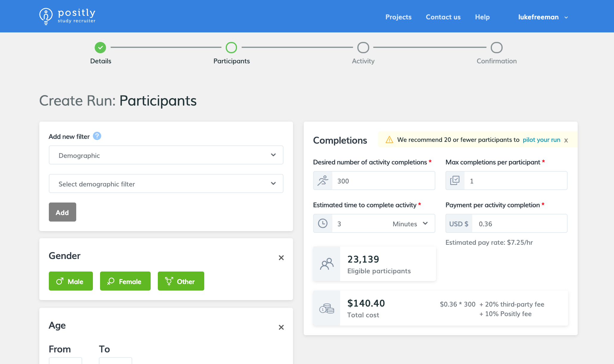
Task: Click the Confirmation step circle
Action: tap(497, 48)
